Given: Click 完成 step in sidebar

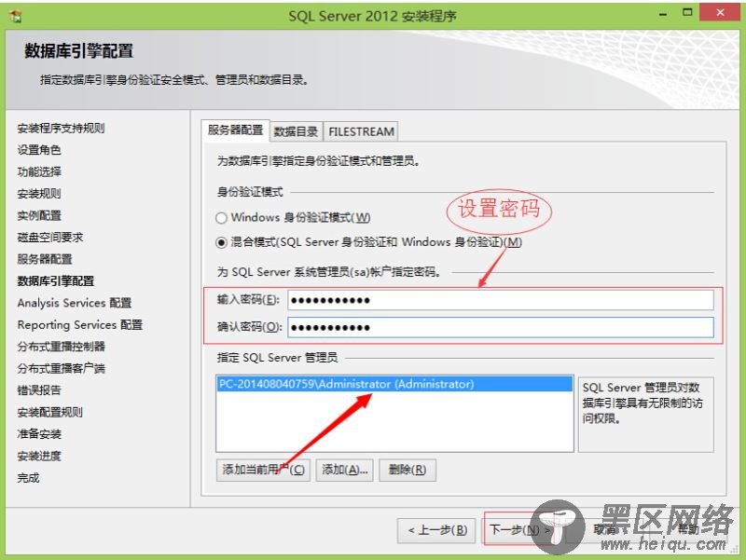Looking at the screenshot, I should pos(28,478).
